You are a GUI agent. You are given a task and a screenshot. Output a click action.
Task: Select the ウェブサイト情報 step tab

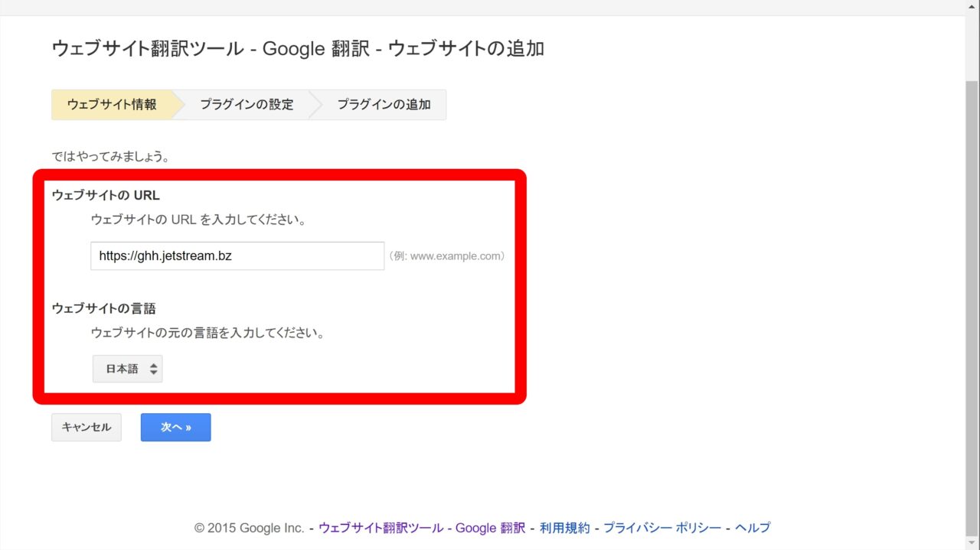(112, 105)
